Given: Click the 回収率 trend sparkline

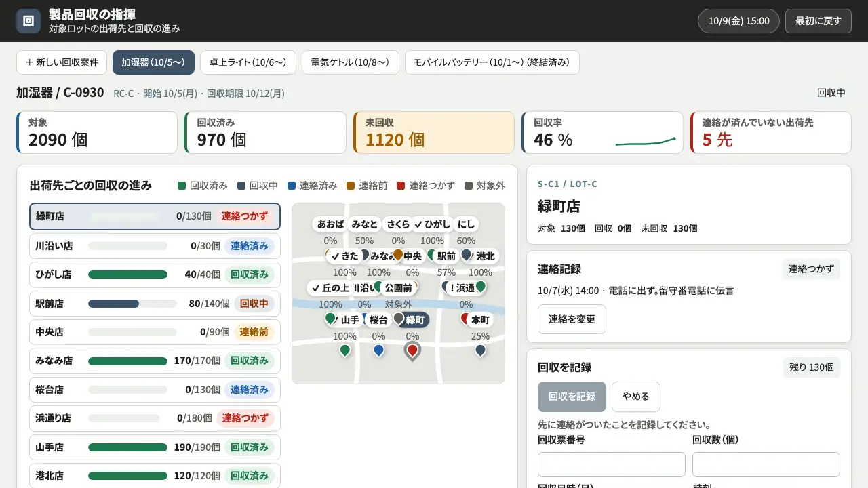Looking at the screenshot, I should click(x=646, y=142).
